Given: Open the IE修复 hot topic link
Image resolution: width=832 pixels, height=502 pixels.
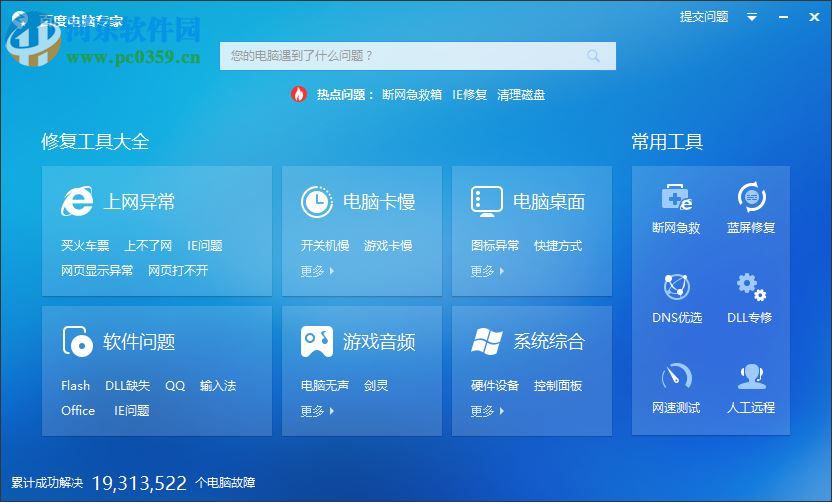Looking at the screenshot, I should (470, 95).
